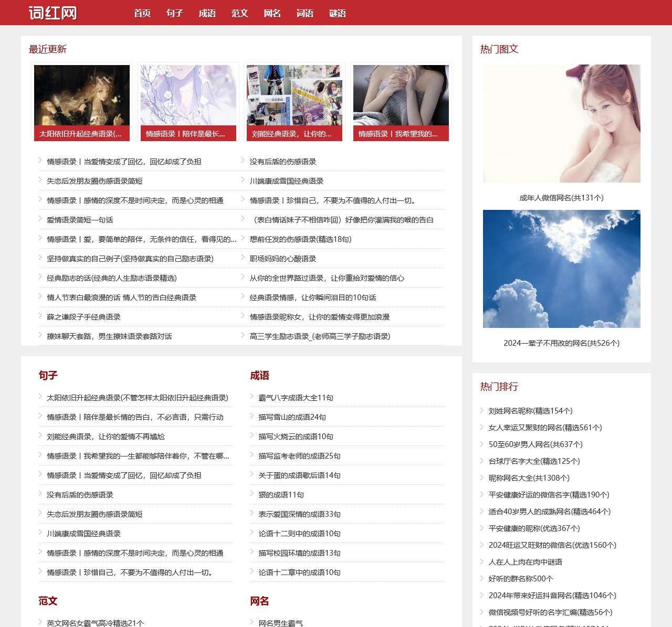Click 微信视频号好听的名字汇编(精选56个)
672x627 pixels.
pyautogui.click(x=550, y=612)
